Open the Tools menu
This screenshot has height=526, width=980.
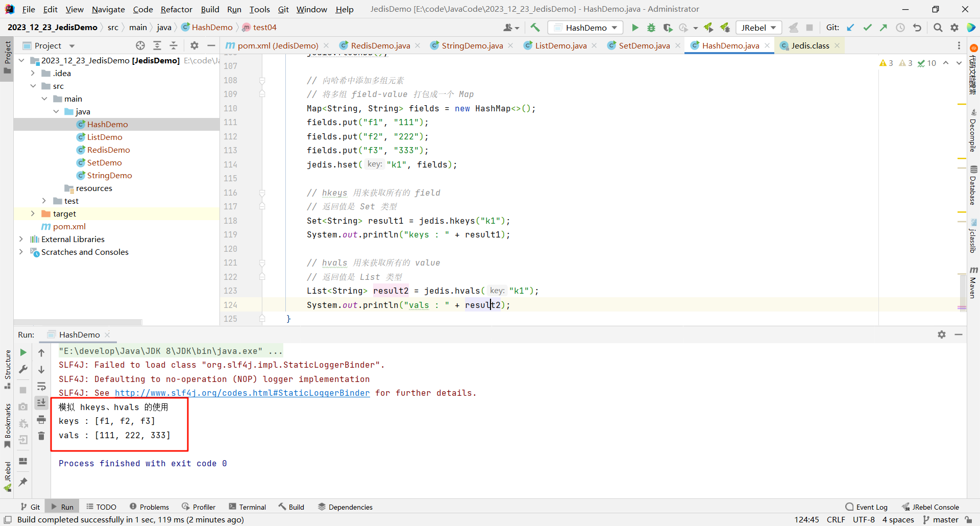(x=259, y=9)
